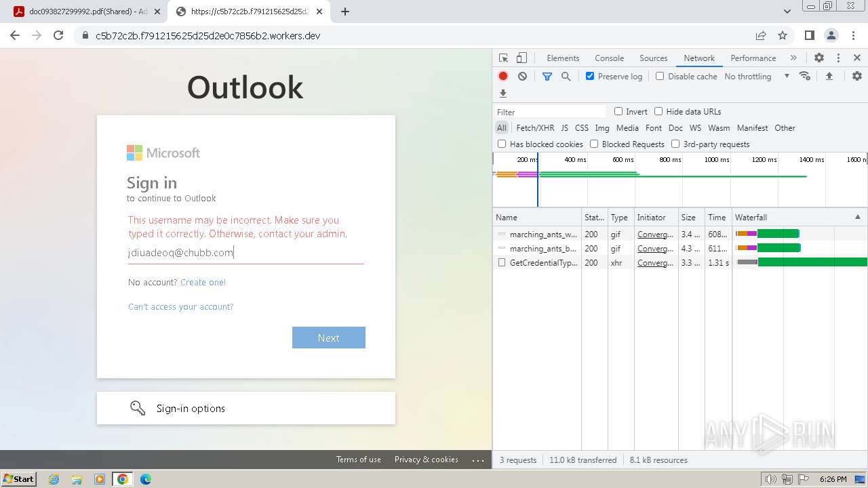Open Sign-in options

coord(246,408)
